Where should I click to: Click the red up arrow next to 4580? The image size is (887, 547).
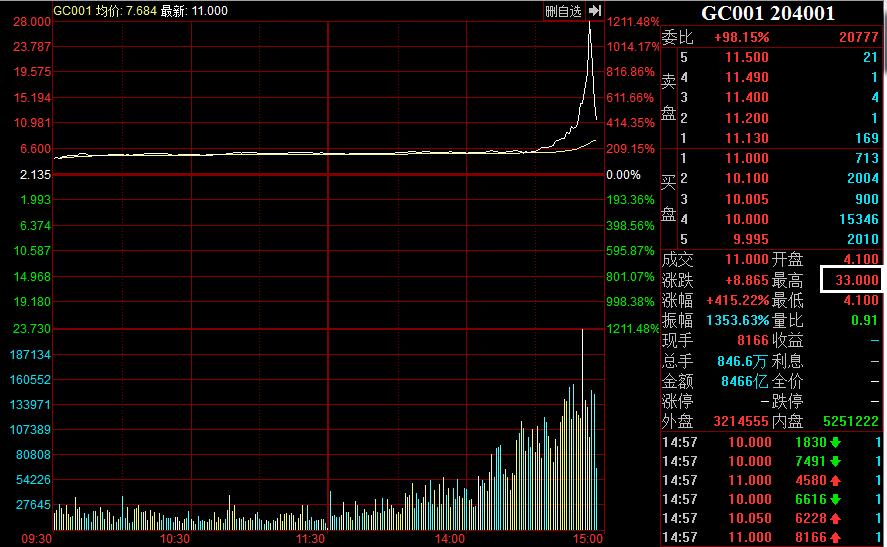834,480
